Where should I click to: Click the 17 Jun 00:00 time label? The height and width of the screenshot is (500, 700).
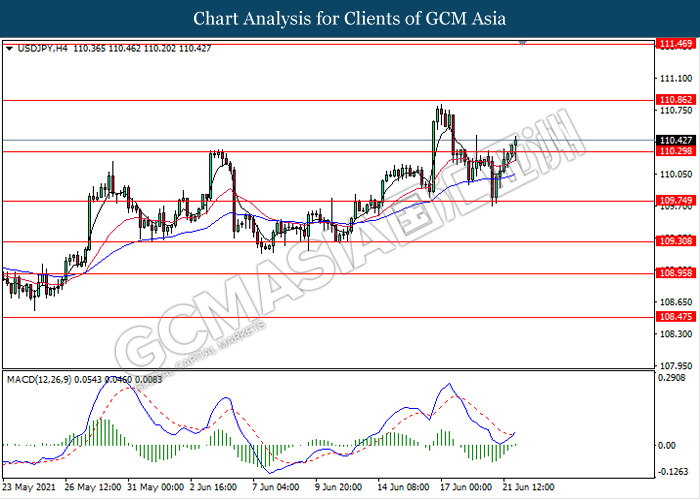click(x=466, y=487)
